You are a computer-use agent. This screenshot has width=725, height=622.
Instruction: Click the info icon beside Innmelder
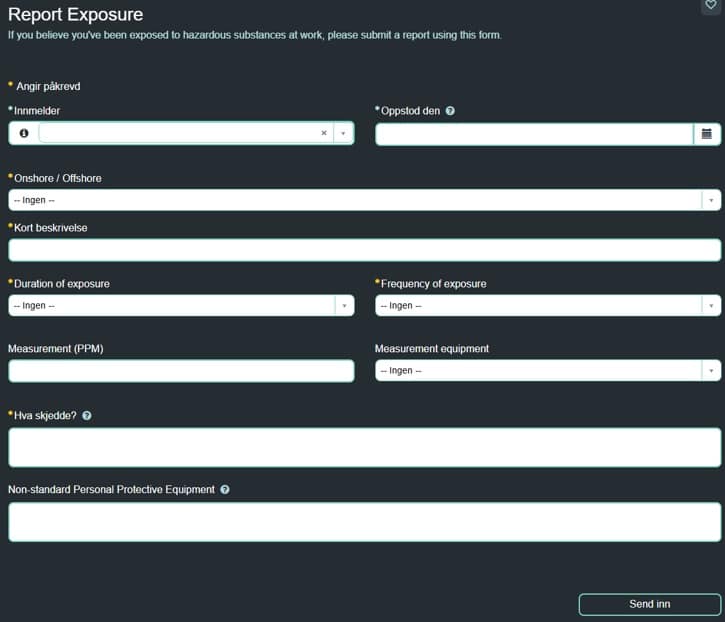click(24, 133)
